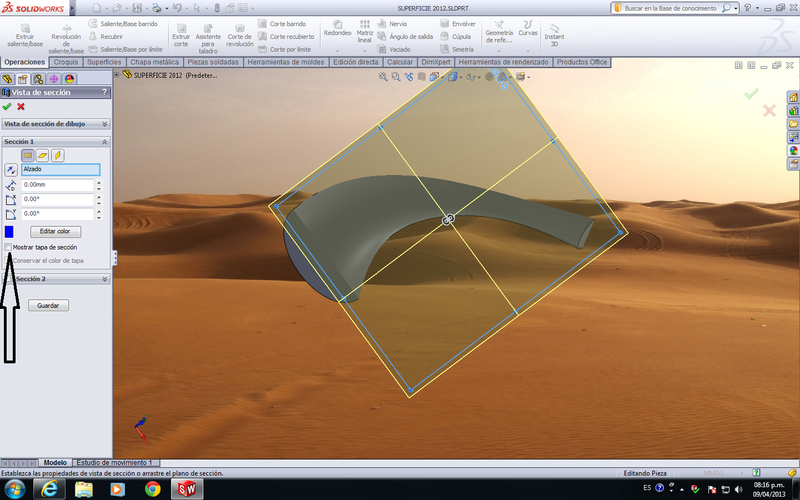
Task: Select the top plane section button
Action: 42,155
